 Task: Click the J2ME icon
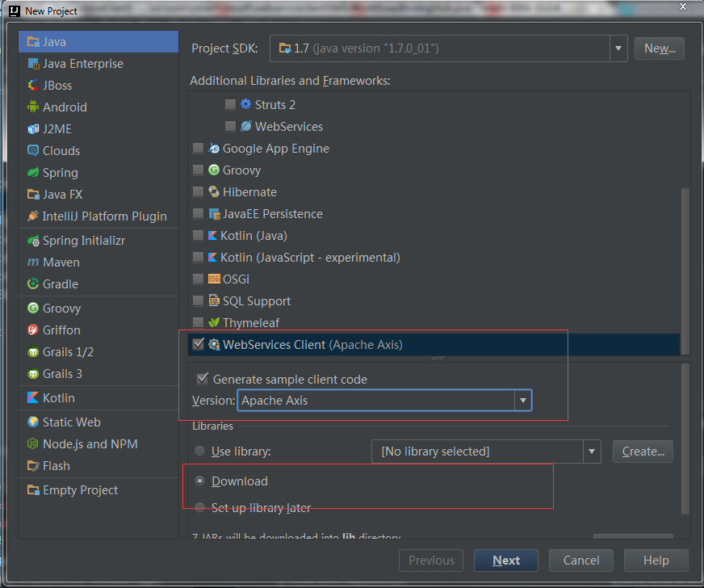tap(33, 129)
